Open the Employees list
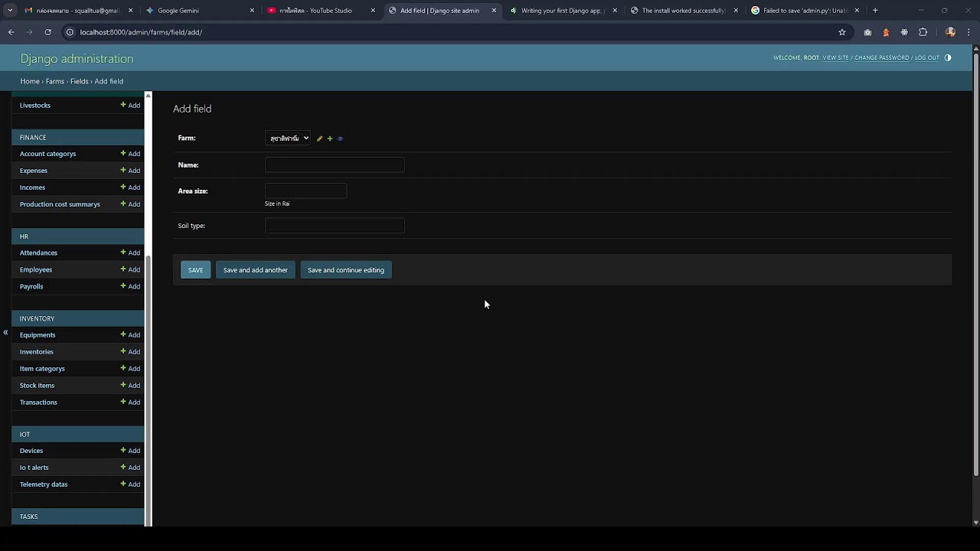The image size is (980, 551). click(x=36, y=269)
